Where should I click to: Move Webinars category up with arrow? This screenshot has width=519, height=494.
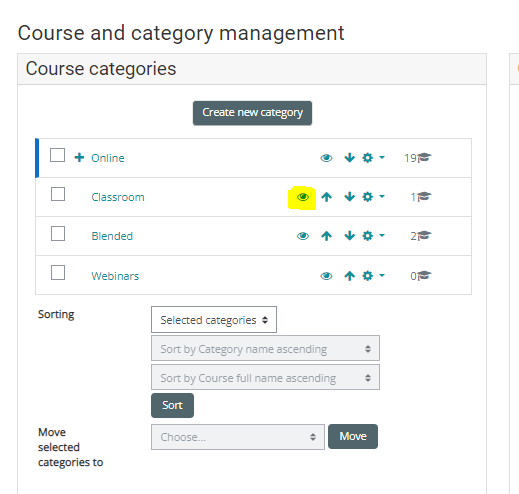[349, 276]
